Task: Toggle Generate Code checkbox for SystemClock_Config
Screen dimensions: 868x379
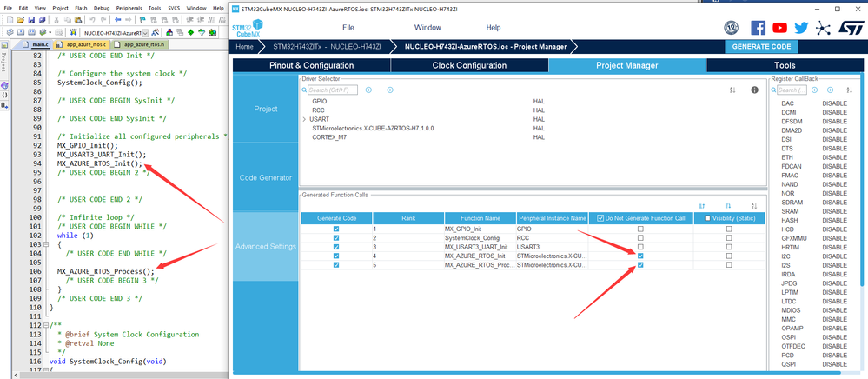Action: [x=336, y=237]
